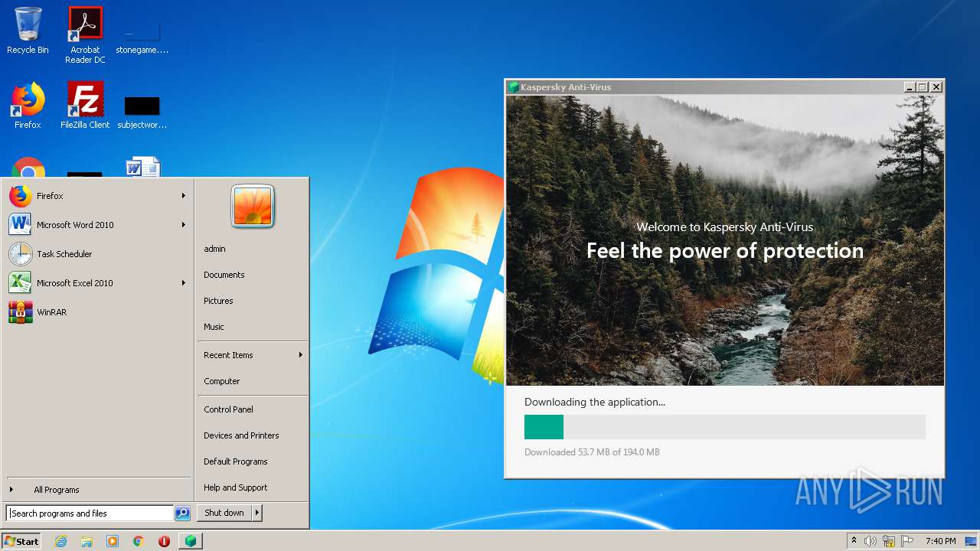The height and width of the screenshot is (551, 980).
Task: Open Windows Media Player on taskbar
Action: tap(113, 541)
